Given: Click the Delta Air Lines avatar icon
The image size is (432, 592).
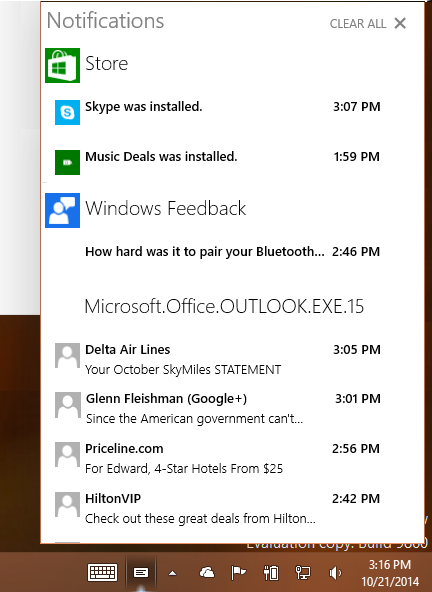Looking at the screenshot, I should click(67, 355).
